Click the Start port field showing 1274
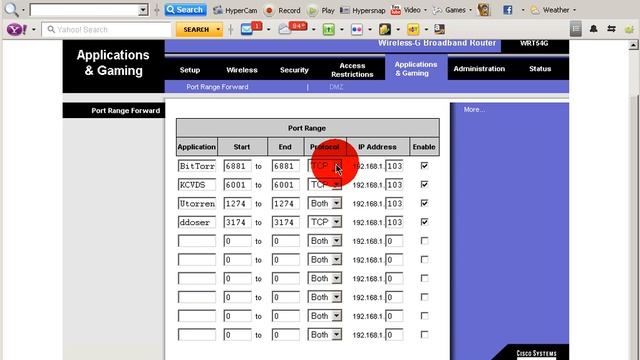The image size is (640, 360). pos(238,203)
